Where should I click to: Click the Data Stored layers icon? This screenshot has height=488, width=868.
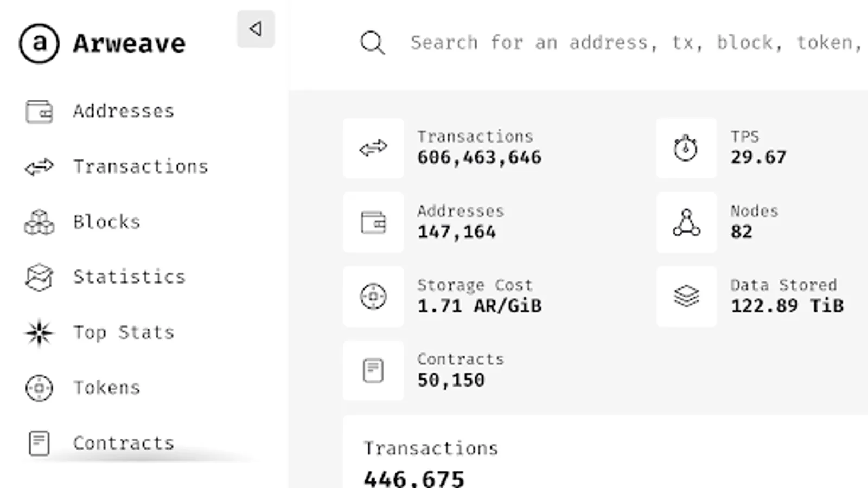[686, 297]
